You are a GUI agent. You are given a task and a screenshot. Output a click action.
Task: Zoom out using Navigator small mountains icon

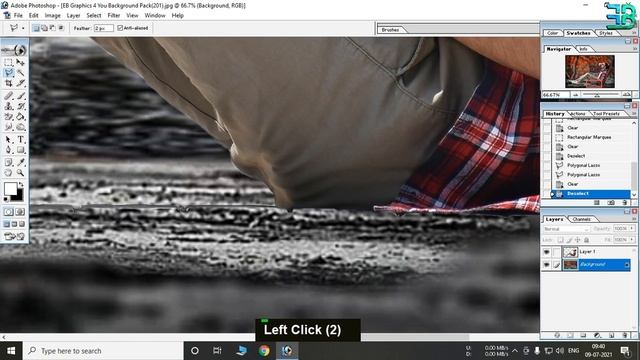[x=576, y=95]
